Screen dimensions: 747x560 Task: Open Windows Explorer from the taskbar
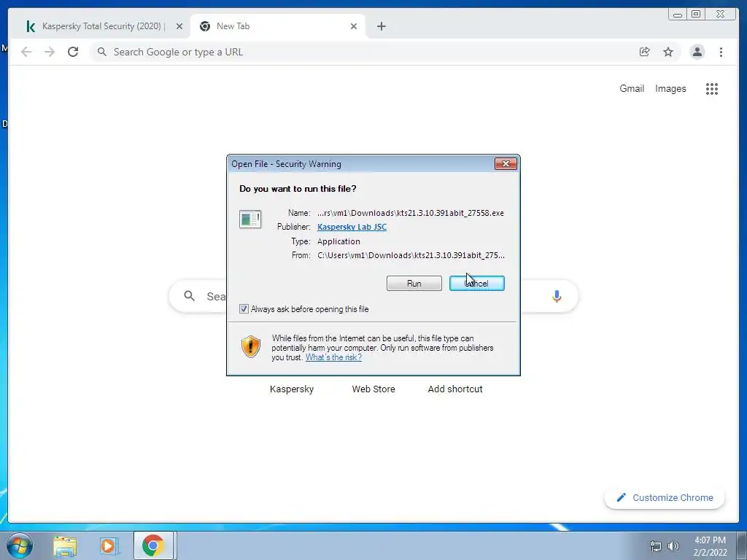tap(65, 545)
